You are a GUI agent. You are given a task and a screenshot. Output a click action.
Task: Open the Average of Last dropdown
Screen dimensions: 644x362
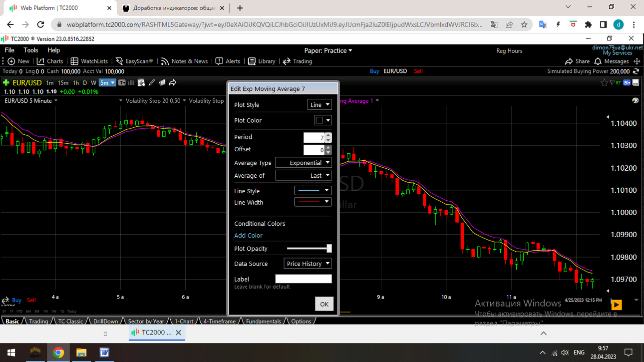tap(304, 175)
